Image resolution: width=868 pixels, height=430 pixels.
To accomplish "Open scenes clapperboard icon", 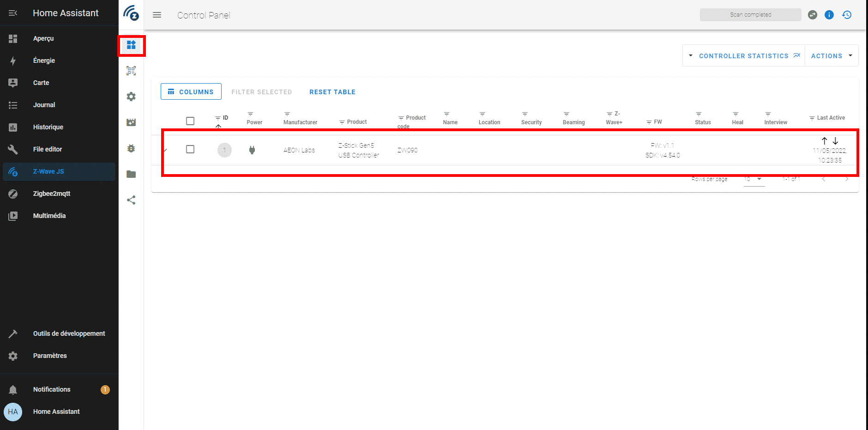I will coord(131,122).
